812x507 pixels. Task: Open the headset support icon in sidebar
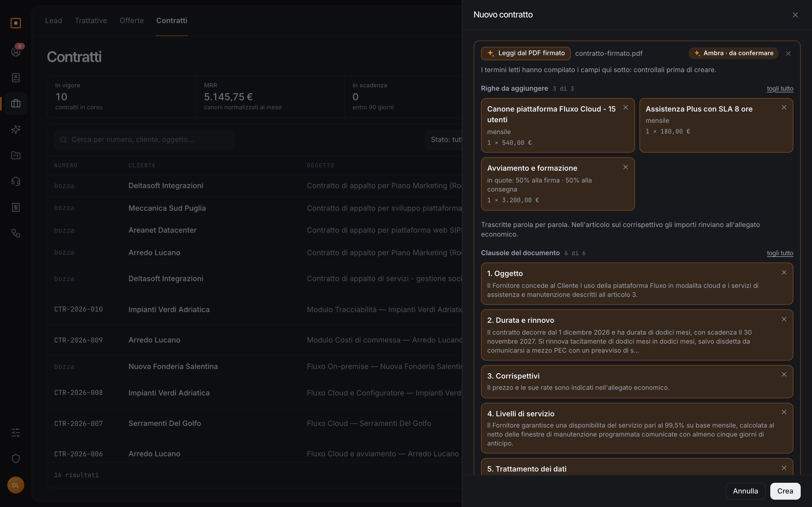pyautogui.click(x=16, y=181)
